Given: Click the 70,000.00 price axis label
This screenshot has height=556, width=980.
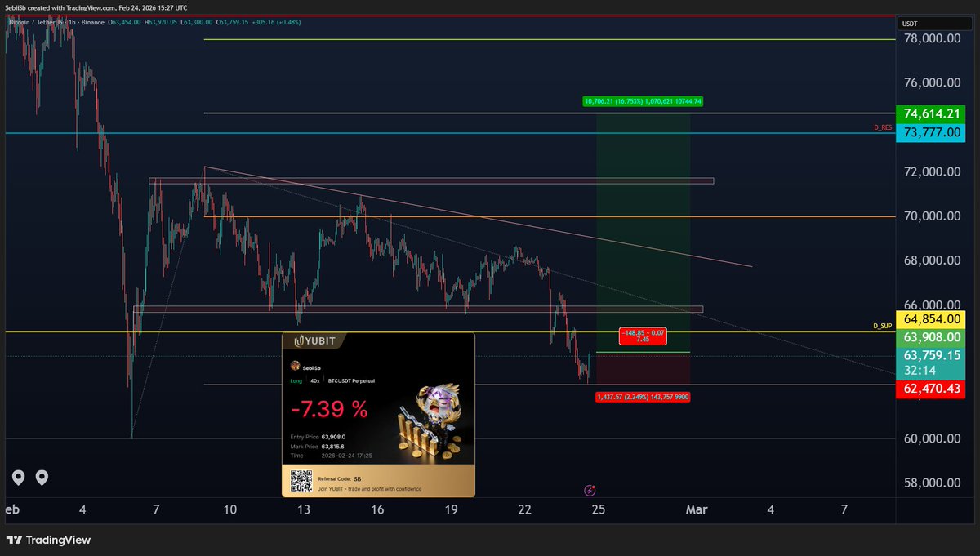Looking at the screenshot, I should coord(932,216).
